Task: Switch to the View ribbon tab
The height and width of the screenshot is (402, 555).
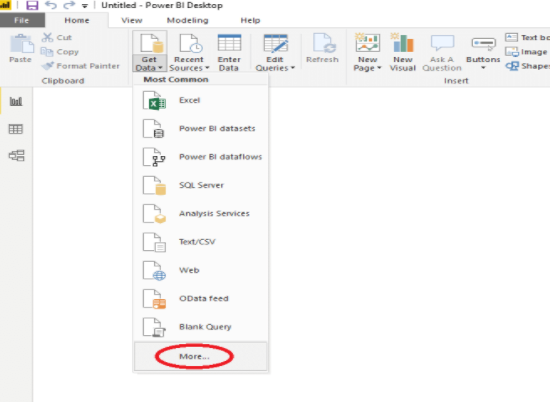Action: click(132, 21)
